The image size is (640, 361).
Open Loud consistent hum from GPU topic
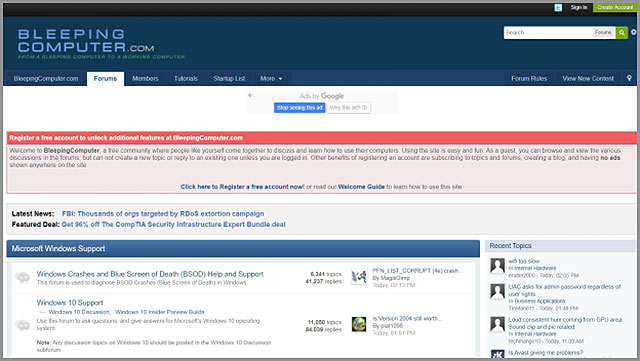[x=565, y=323]
